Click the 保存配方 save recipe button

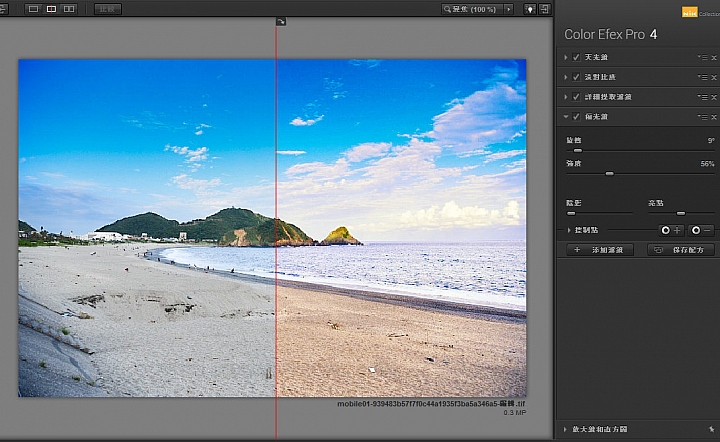(x=681, y=250)
